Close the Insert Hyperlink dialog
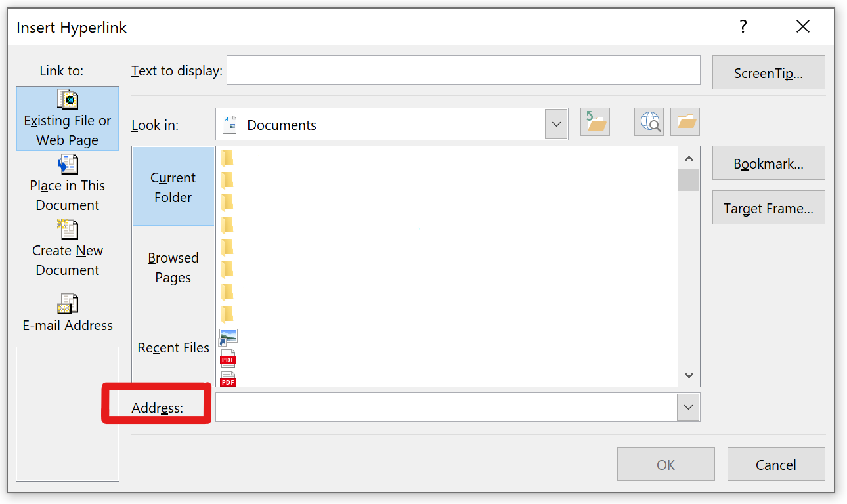This screenshot has width=847, height=504. 802,27
